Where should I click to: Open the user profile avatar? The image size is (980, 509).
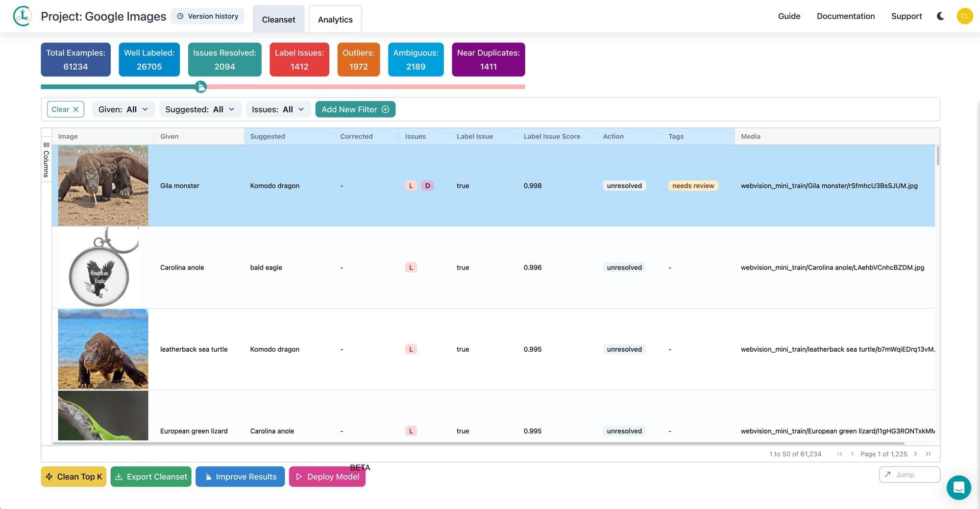[964, 16]
